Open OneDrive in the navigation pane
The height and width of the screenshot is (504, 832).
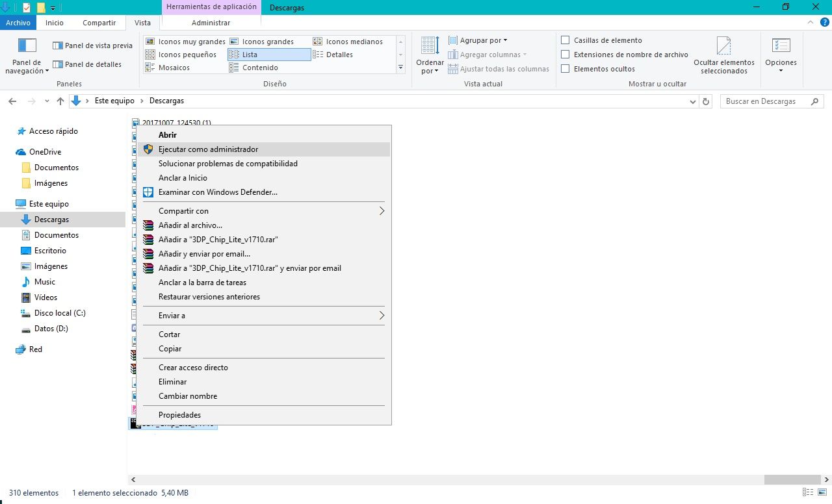(45, 152)
